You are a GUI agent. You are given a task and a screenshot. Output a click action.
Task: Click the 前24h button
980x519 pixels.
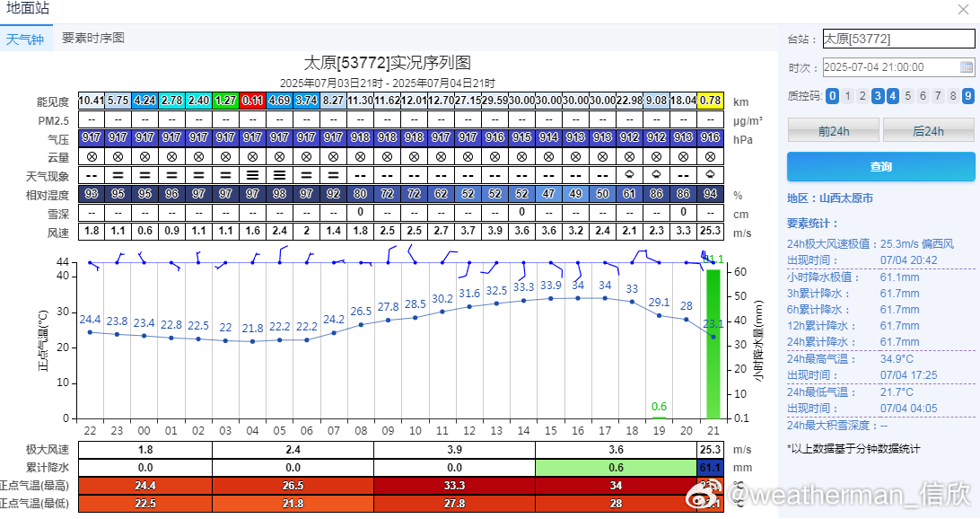(x=833, y=131)
